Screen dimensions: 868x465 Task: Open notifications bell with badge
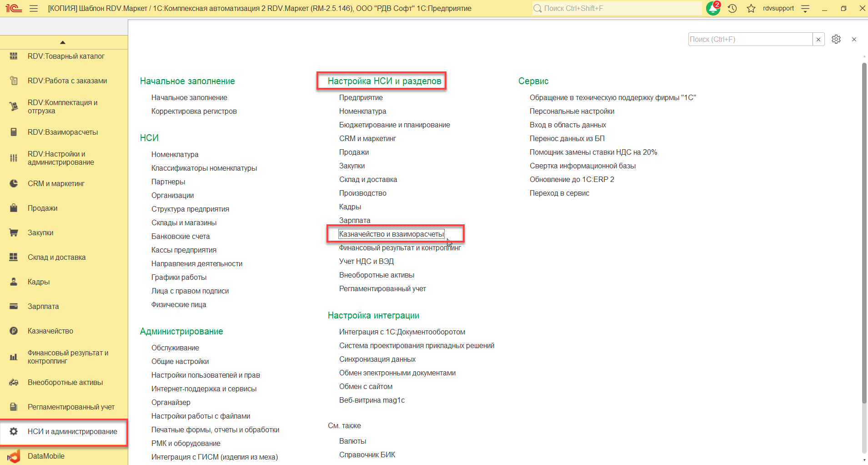pos(713,8)
